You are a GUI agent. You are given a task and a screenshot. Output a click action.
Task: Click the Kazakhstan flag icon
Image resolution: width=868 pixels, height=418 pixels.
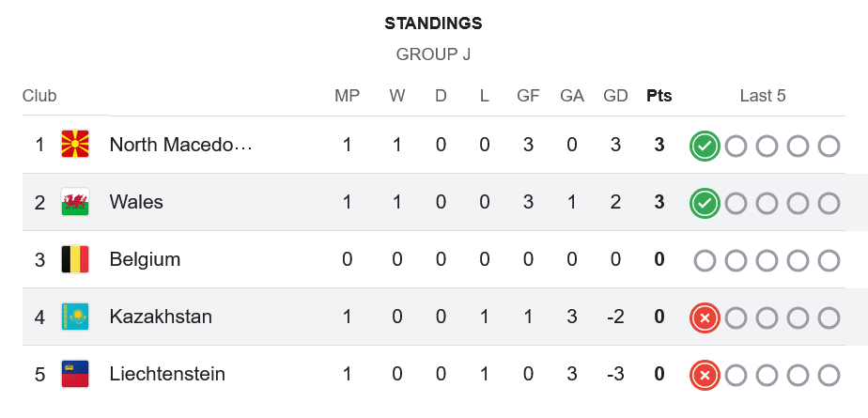[75, 317]
